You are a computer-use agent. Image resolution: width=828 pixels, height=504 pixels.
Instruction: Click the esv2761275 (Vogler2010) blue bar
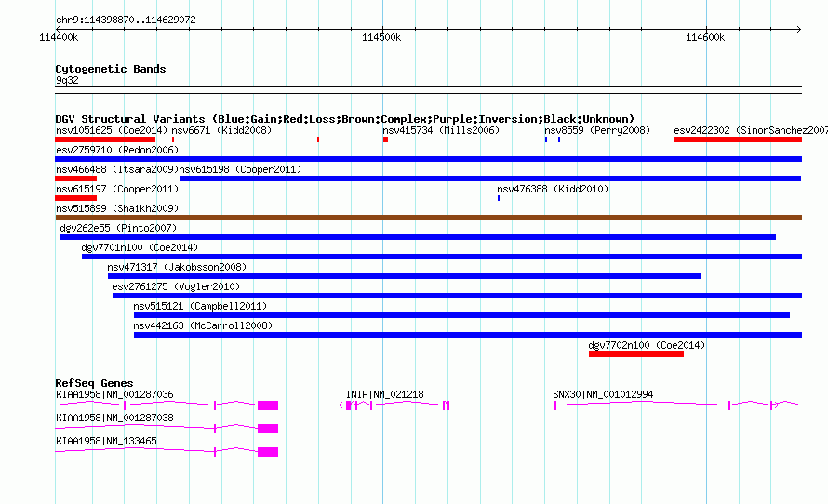(x=457, y=296)
